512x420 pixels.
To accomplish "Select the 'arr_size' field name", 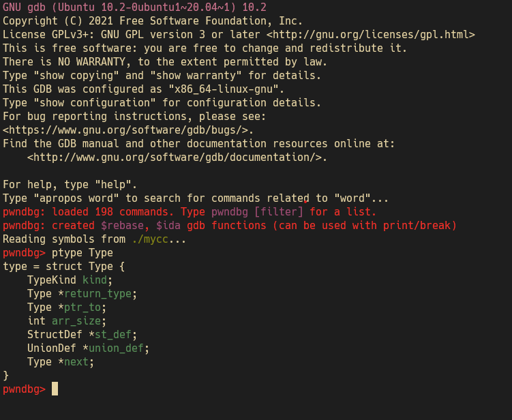I will (76, 321).
